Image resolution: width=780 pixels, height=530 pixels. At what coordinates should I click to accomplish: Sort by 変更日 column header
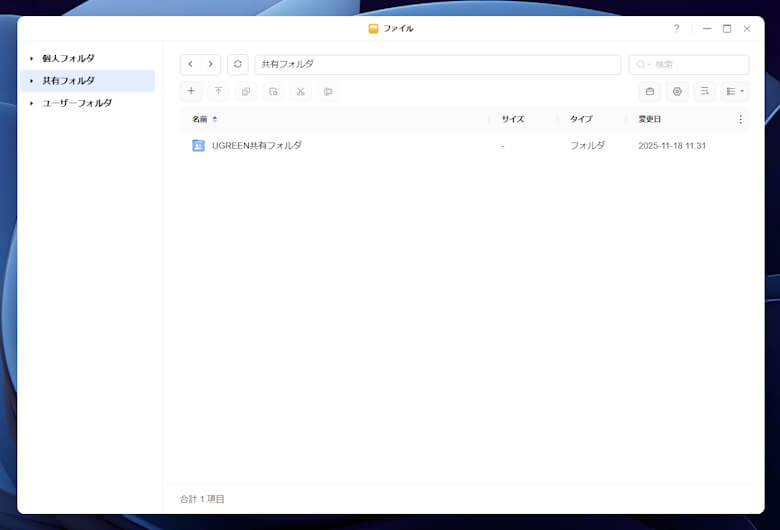click(x=650, y=119)
